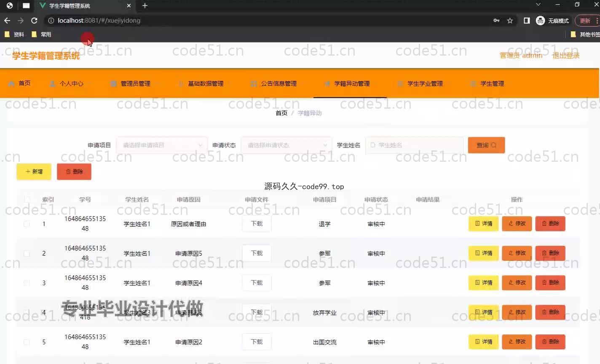
Task: Click 修改 for the 放弃学业 row
Action: (517, 312)
